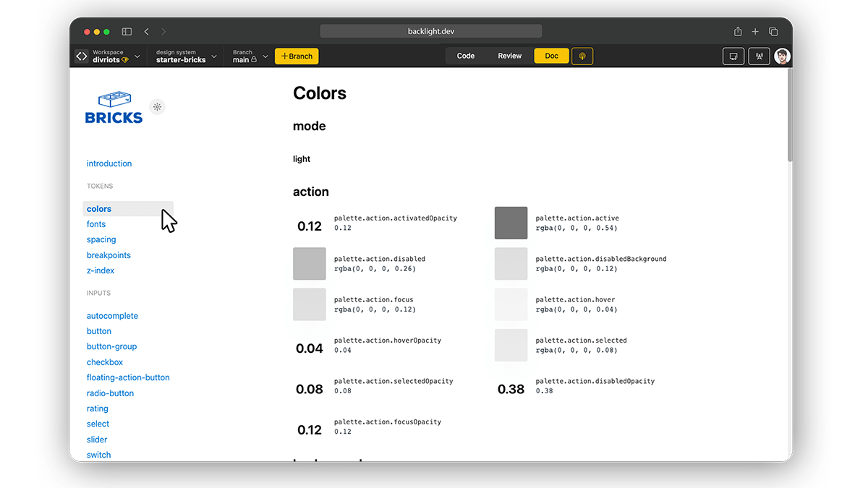Viewport: 868px width, 488px height.
Task: Open the Branch main dropdown
Action: pyautogui.click(x=250, y=56)
